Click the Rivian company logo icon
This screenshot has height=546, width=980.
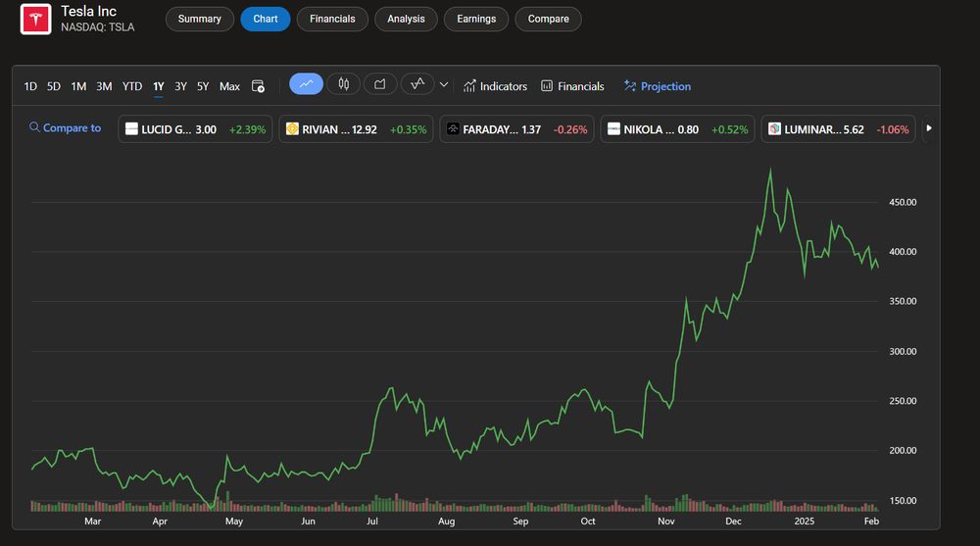click(292, 128)
